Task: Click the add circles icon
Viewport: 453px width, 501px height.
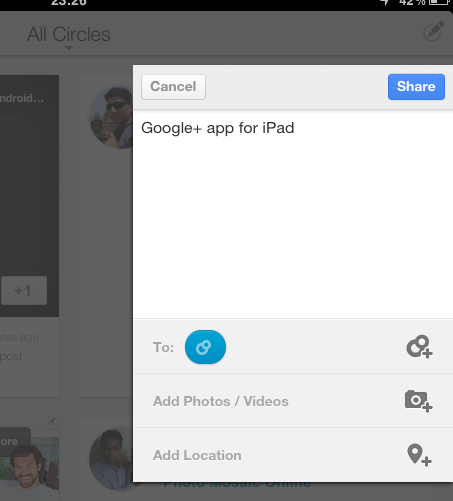Action: [419, 347]
